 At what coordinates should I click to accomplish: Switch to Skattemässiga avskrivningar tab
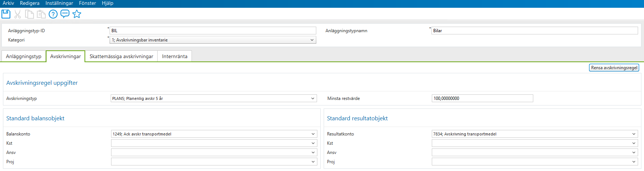[121, 56]
